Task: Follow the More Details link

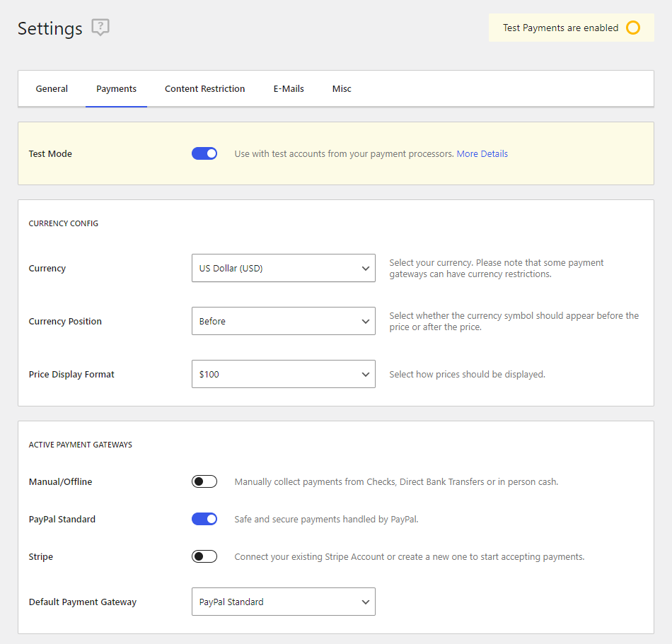Action: click(482, 153)
